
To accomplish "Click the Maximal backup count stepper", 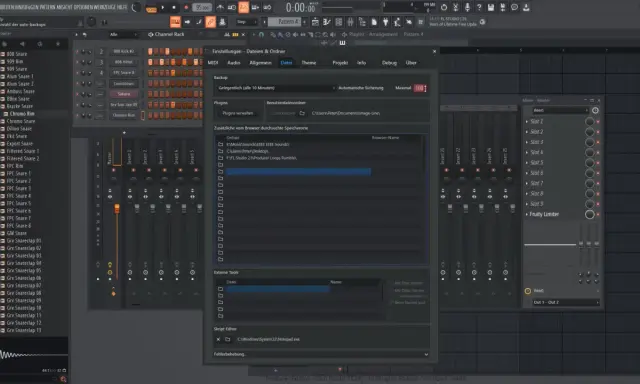I will 420,88.
